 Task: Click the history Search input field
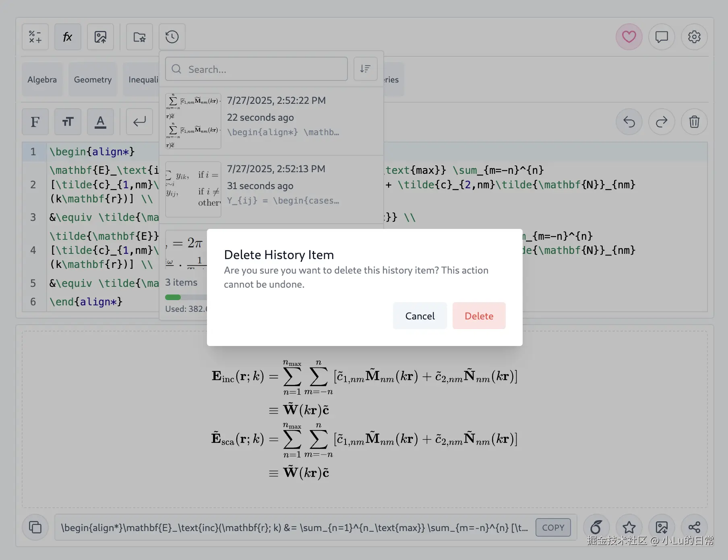(x=256, y=69)
